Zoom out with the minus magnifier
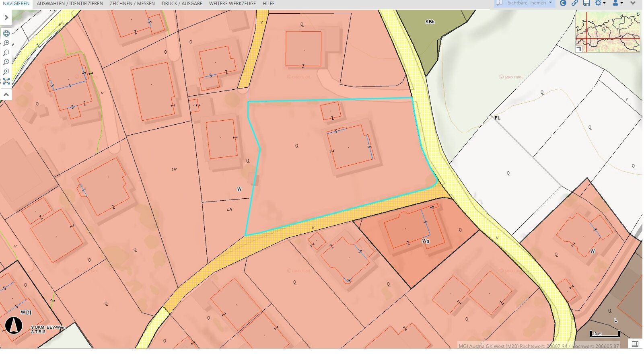644x360 pixels. click(6, 53)
